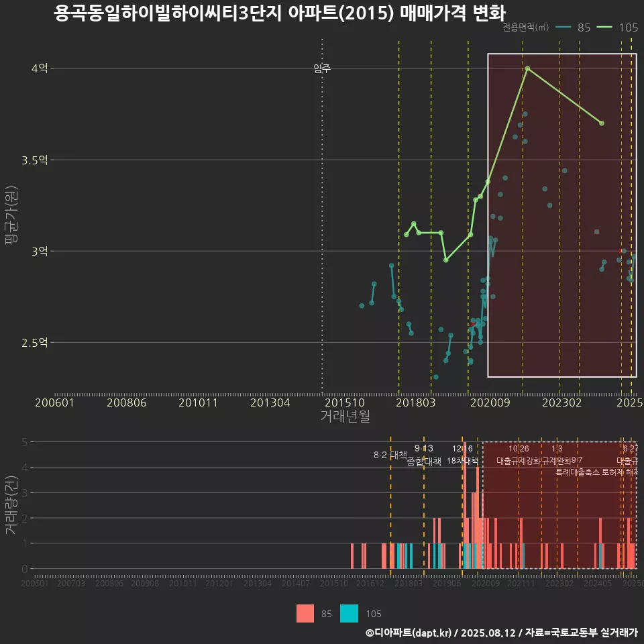Click the 2 tick on the volume y-axis
The height and width of the screenshot is (644, 644).
click(25, 518)
